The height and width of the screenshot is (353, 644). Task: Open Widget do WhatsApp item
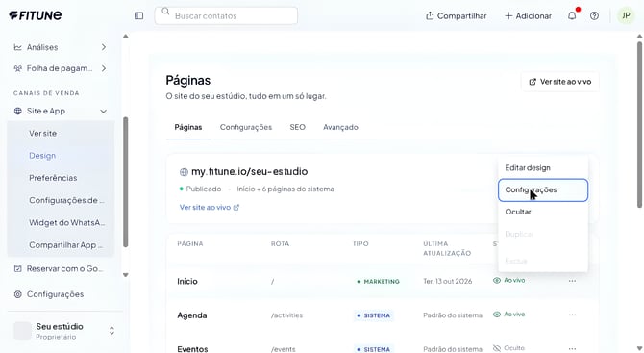tap(66, 223)
